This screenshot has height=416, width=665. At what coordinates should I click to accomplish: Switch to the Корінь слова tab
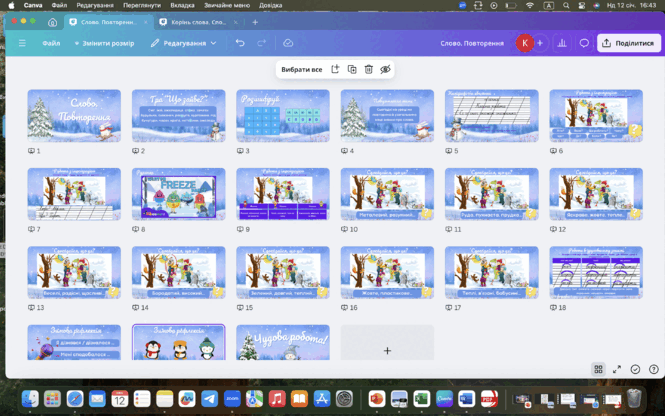pyautogui.click(x=198, y=22)
